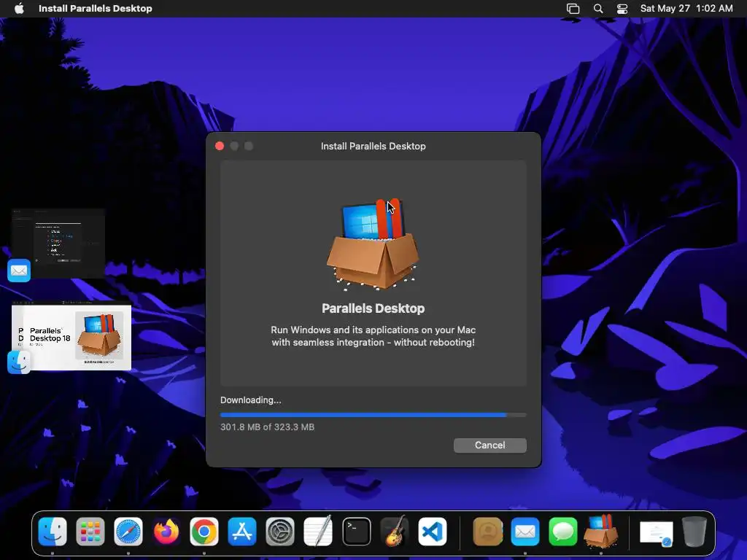
Task: Open Contacts from the Dock
Action: (x=487, y=532)
